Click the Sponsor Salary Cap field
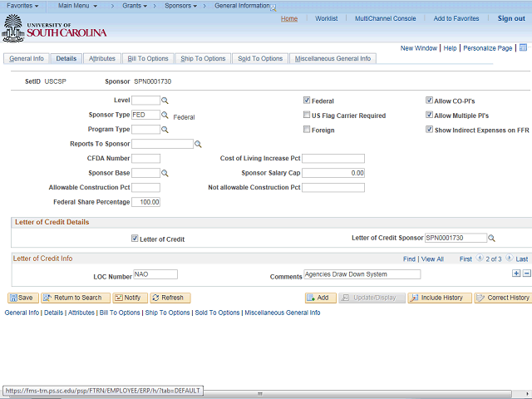 pos(333,173)
